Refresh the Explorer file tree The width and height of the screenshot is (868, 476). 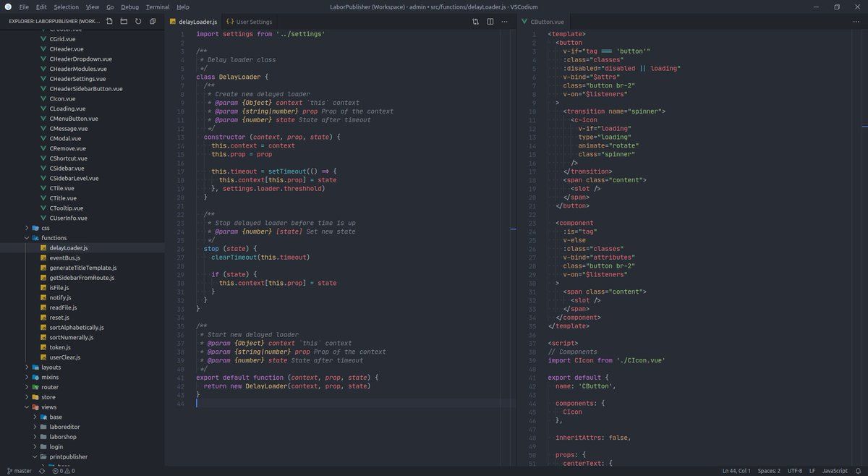pyautogui.click(x=138, y=22)
